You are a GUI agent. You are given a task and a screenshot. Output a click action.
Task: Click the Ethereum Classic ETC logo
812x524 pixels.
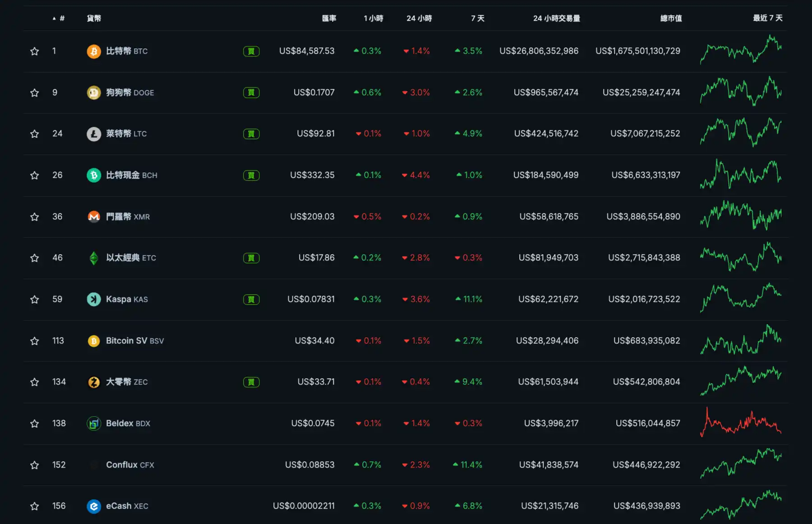[x=93, y=258]
